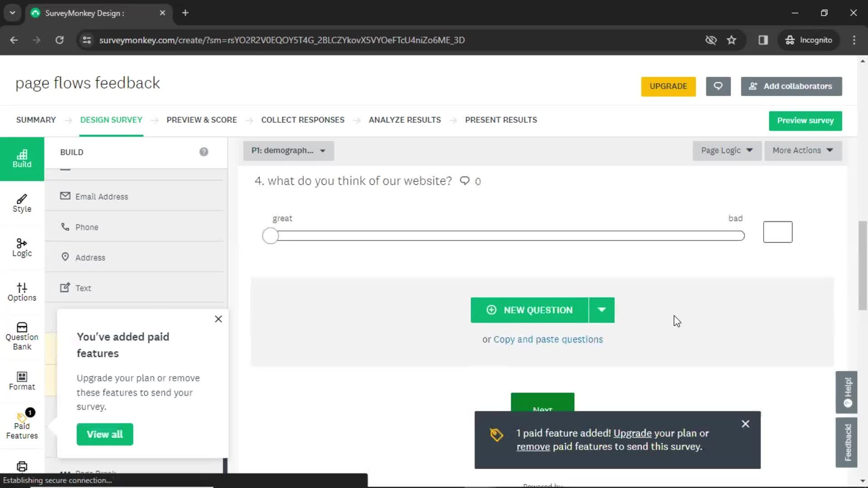Image resolution: width=868 pixels, height=488 pixels.
Task: Click the Paid Features icon
Action: (x=21, y=424)
